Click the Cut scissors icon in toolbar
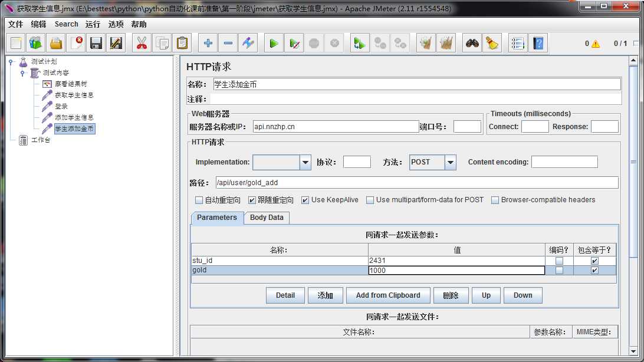The image size is (644, 362). click(142, 43)
